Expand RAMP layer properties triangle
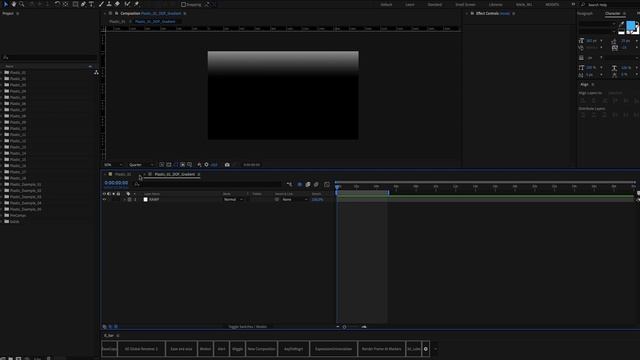The height and width of the screenshot is (360, 640). (124, 200)
